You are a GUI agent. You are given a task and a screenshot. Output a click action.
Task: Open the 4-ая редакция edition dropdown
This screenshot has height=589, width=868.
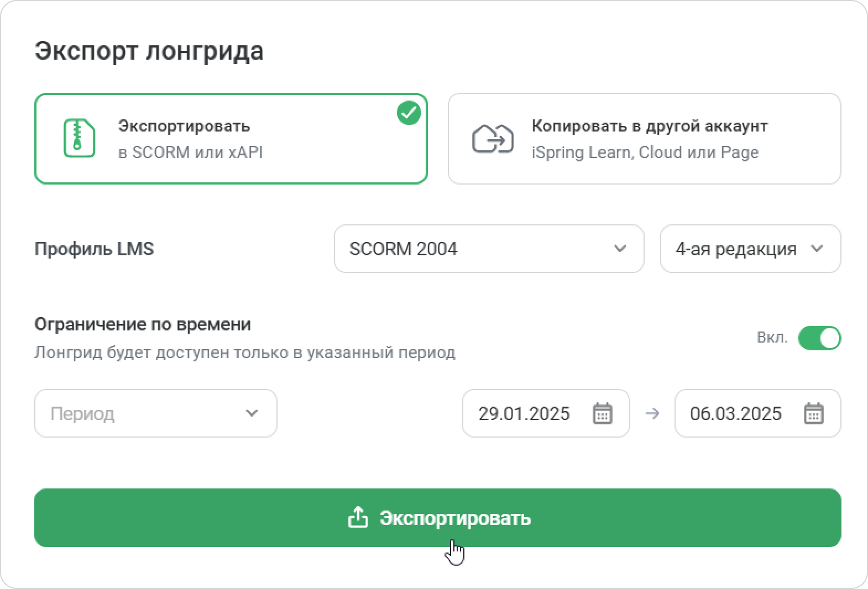(750, 249)
